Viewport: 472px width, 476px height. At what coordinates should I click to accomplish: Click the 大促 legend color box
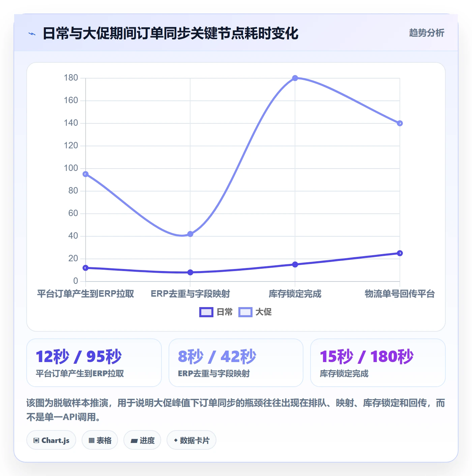point(245,312)
